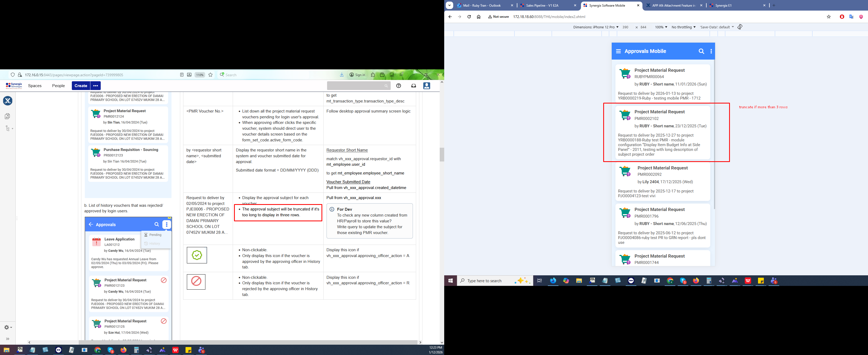Expand the No throttling dropdown

[683, 27]
